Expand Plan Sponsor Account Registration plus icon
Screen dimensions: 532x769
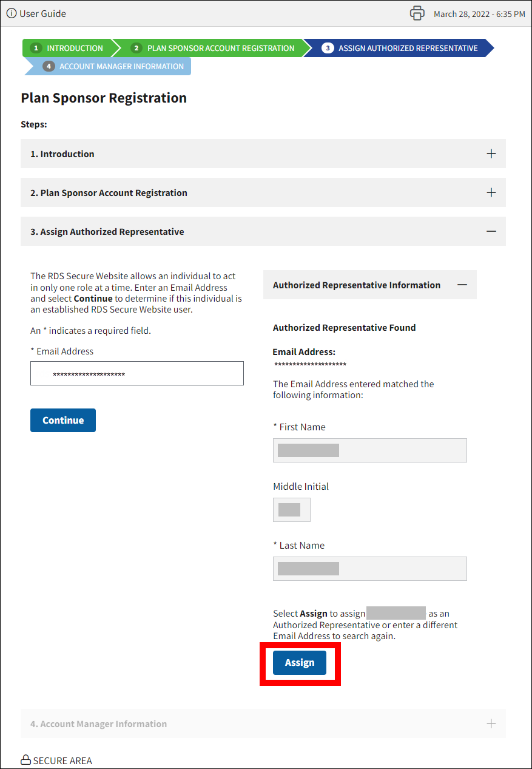coord(491,192)
